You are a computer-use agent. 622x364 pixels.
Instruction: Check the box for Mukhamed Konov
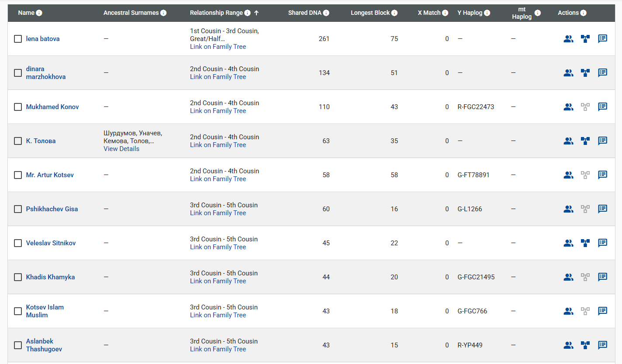18,107
